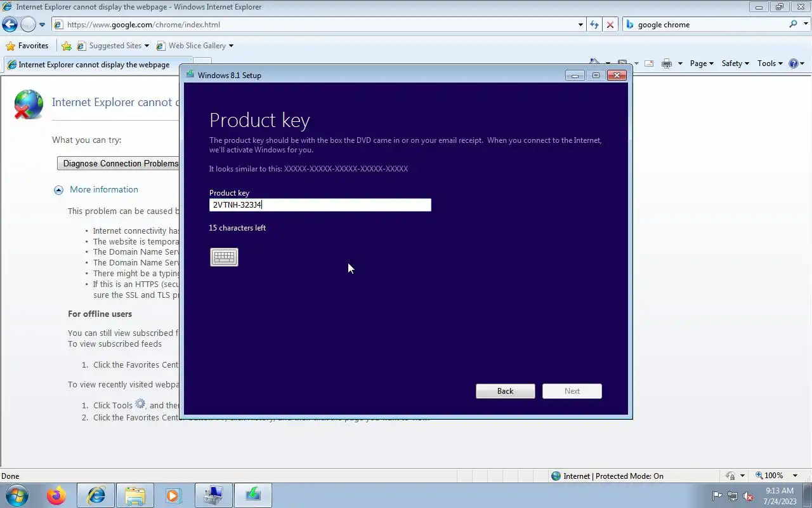812x508 pixels.
Task: Stop loading the page
Action: 610,25
